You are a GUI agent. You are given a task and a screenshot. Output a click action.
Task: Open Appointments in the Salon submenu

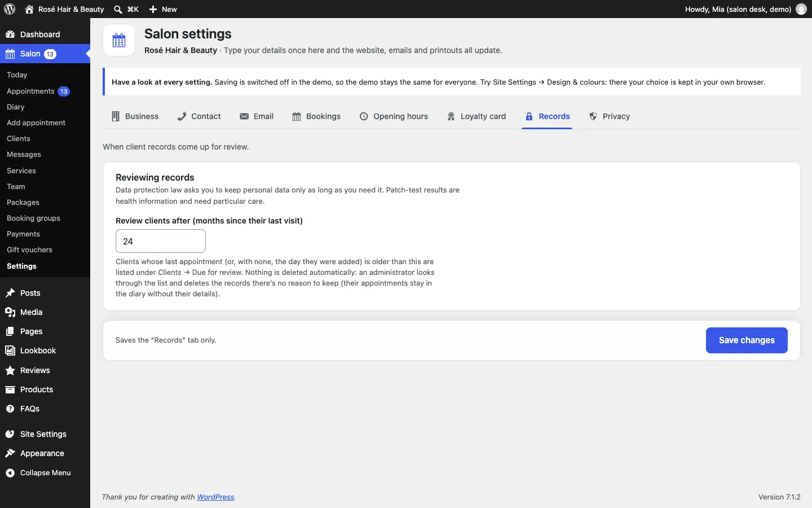30,91
